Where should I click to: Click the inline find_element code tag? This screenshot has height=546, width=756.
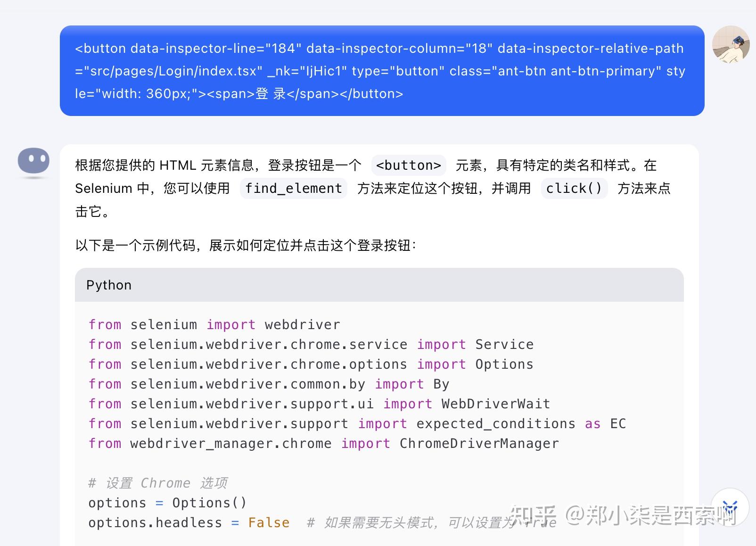(293, 189)
